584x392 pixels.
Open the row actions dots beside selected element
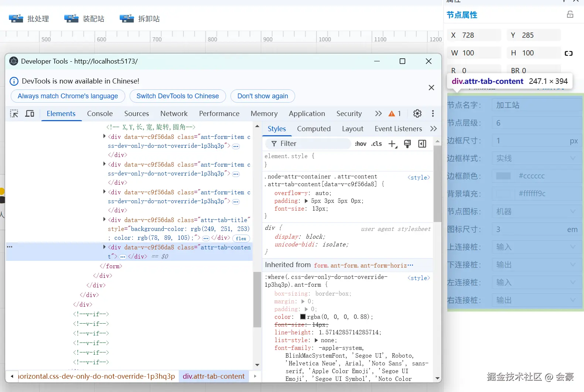[10, 246]
